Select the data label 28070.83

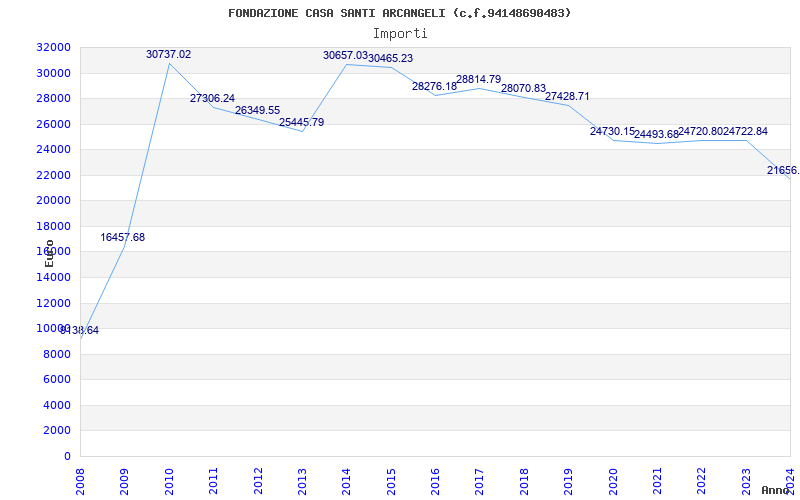(523, 88)
